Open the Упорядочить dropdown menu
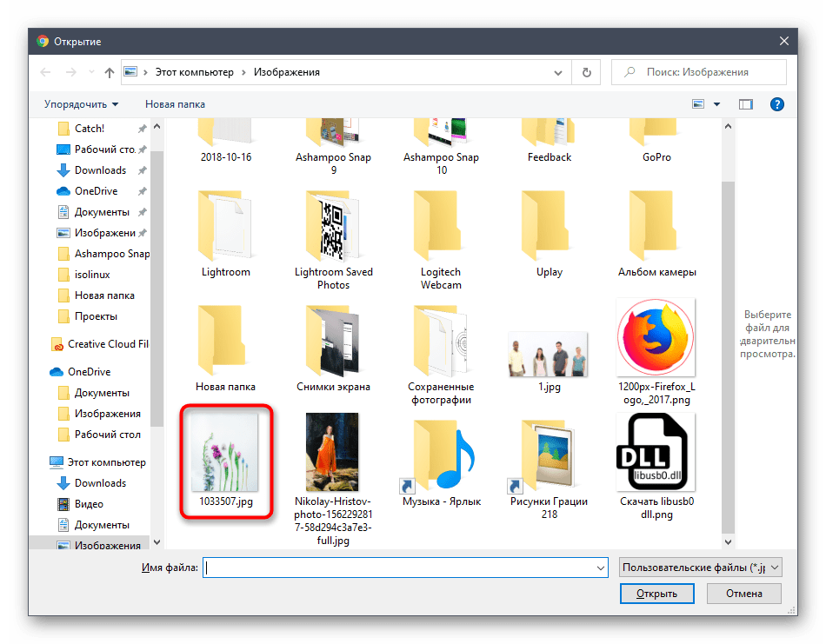The width and height of the screenshot is (826, 644). pyautogui.click(x=81, y=104)
